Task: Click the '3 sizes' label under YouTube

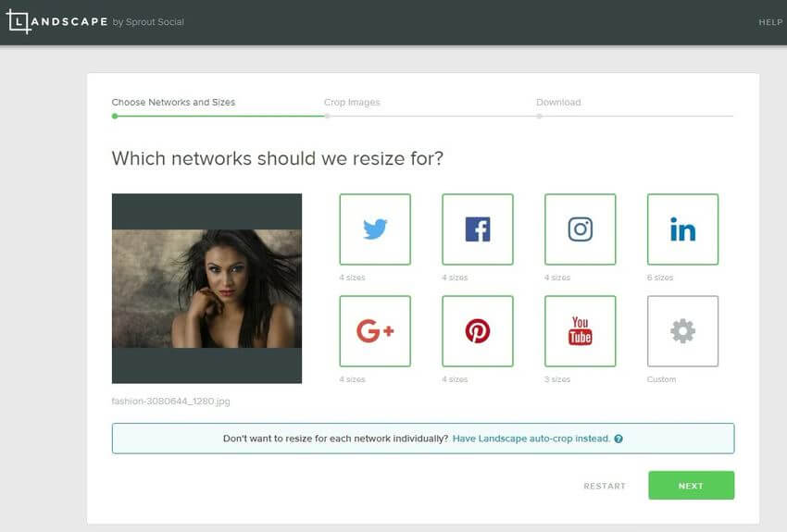Action: [557, 379]
